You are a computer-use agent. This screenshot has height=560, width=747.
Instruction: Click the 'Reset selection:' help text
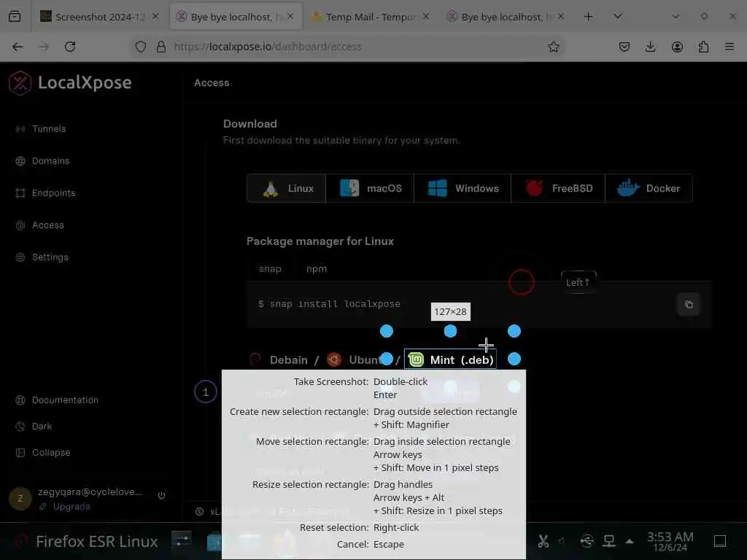pyautogui.click(x=334, y=528)
